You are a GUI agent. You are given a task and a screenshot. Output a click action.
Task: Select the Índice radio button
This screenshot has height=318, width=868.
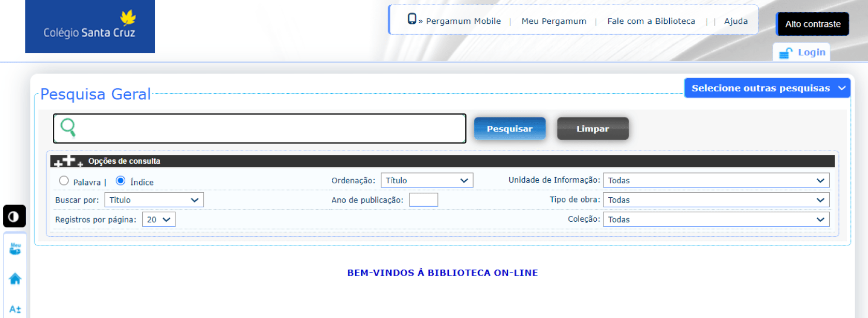pyautogui.click(x=121, y=181)
